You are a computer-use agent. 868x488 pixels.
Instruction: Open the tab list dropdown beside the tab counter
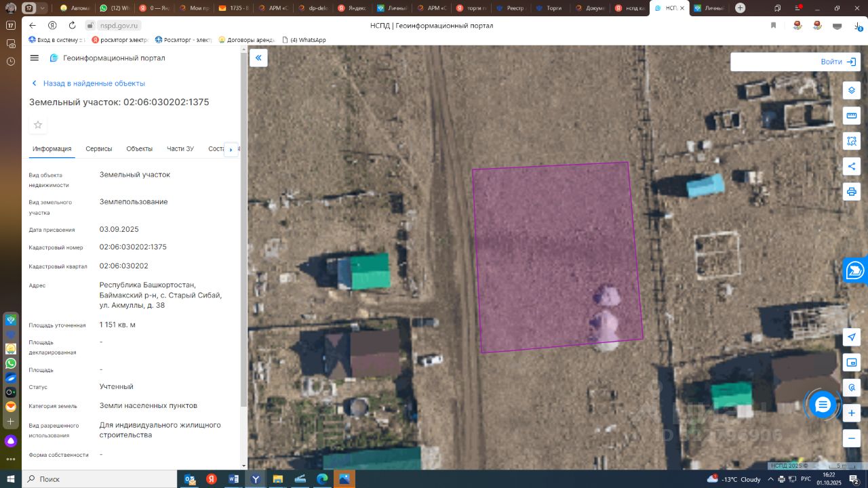tap(43, 8)
